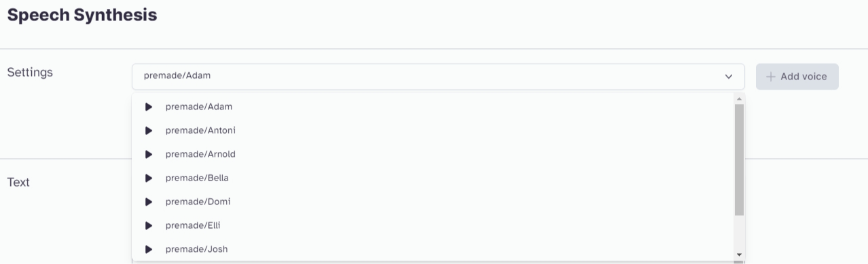Screen dimensions: 868x264
Task: Pick premade/Josh voice option
Action: 433,249
